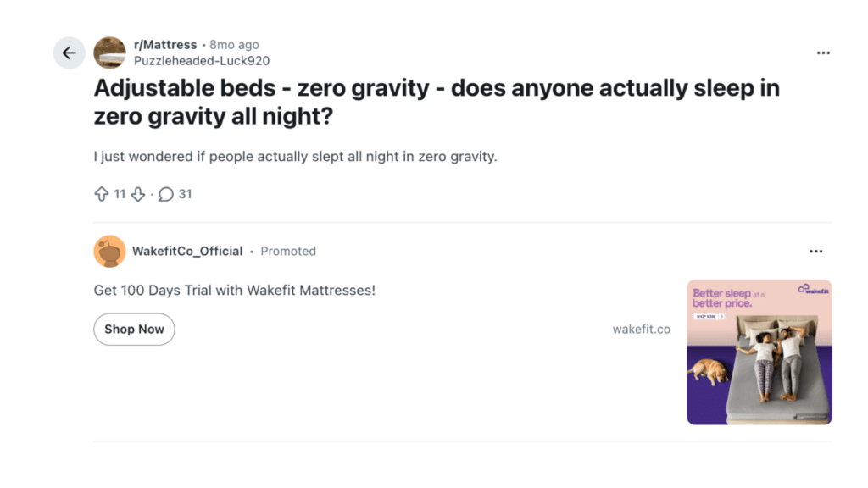The height and width of the screenshot is (488, 868).
Task: Downvote the zero gravity post
Action: point(138,194)
